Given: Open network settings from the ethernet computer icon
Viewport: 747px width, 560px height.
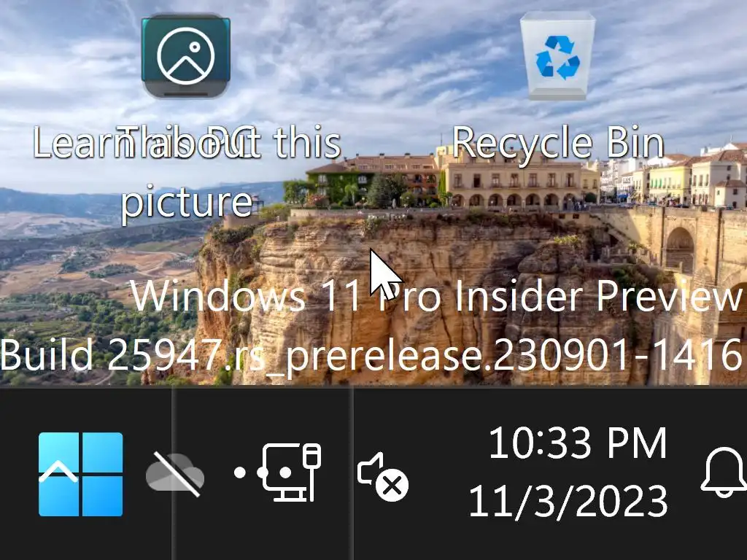Looking at the screenshot, I should [x=291, y=472].
